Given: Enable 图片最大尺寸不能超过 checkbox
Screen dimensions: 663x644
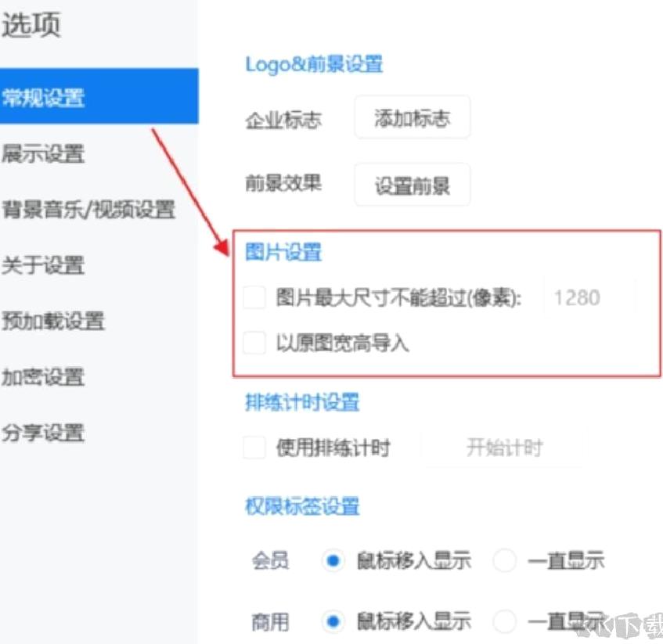Looking at the screenshot, I should [x=254, y=297].
